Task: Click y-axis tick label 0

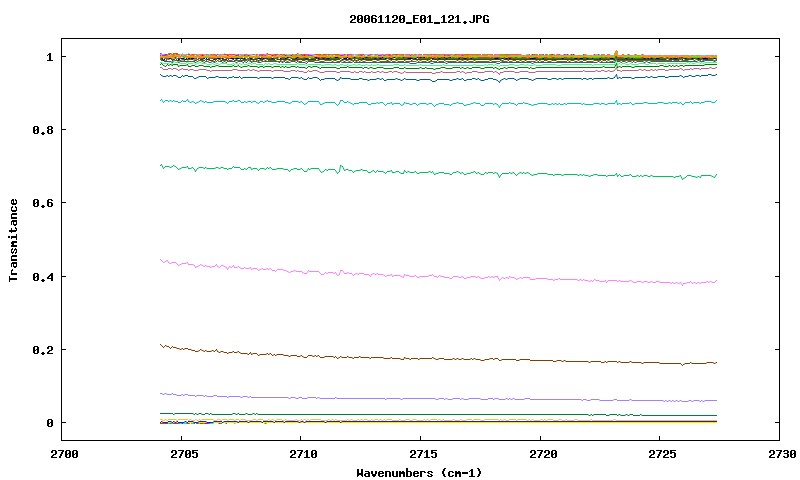Action: (49, 423)
